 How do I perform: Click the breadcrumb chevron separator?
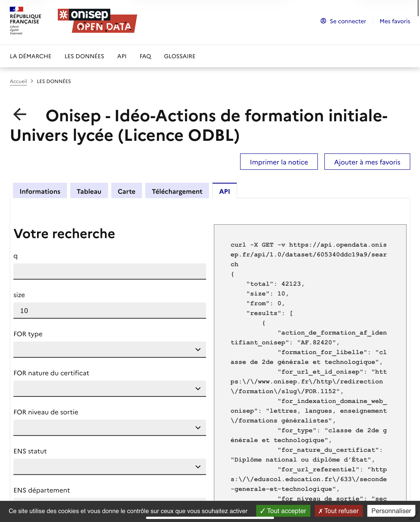point(32,81)
